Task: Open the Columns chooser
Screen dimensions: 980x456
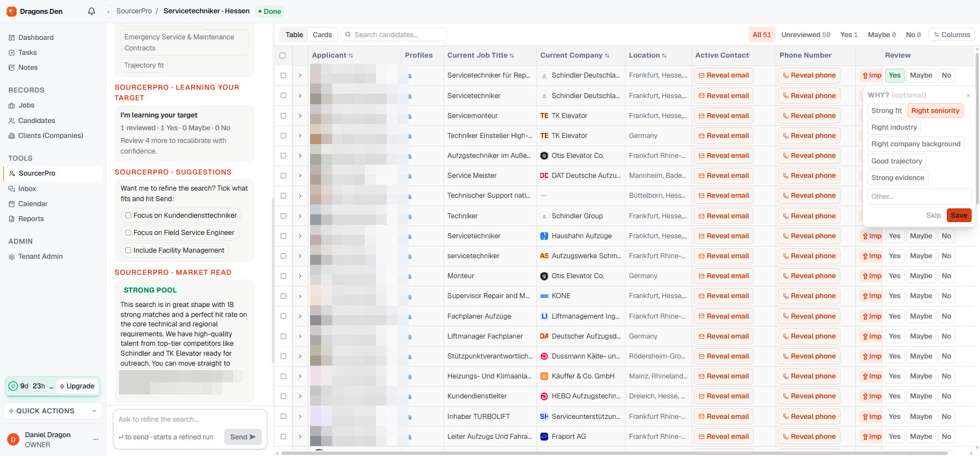Action: coord(952,35)
